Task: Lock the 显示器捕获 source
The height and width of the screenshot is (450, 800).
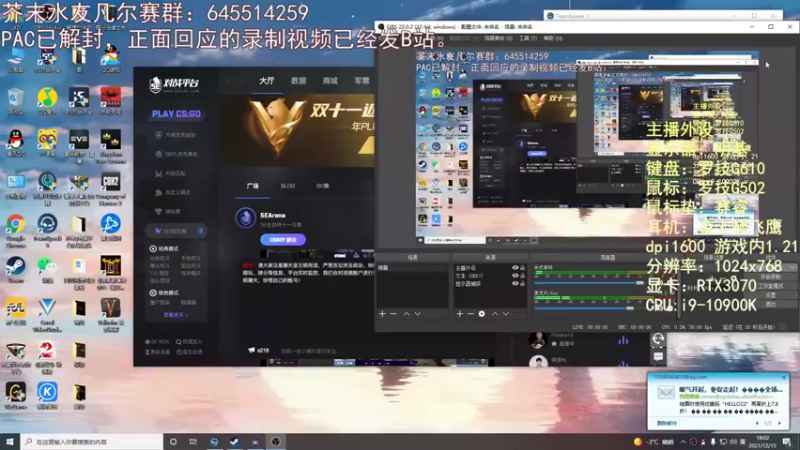Action: pos(522,283)
